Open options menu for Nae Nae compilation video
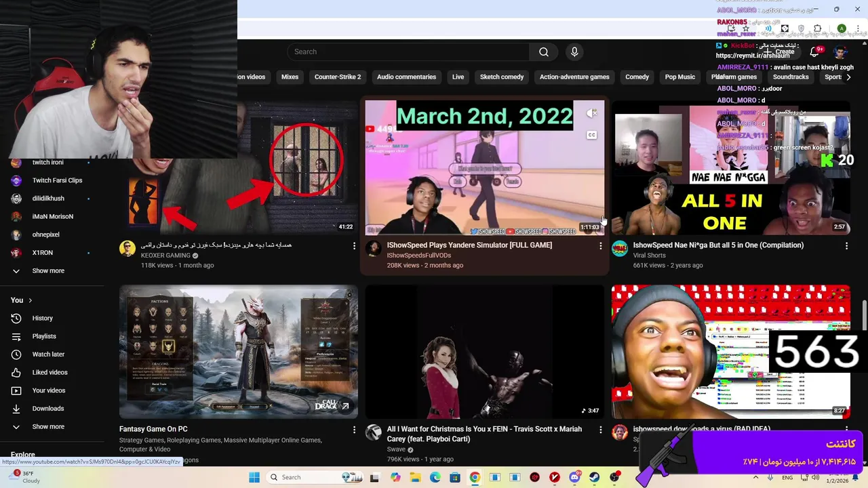 click(846, 246)
